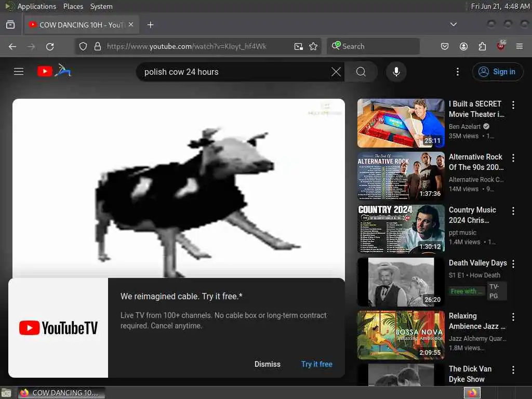Click the clock showing Fri Jun 21

coord(500,6)
